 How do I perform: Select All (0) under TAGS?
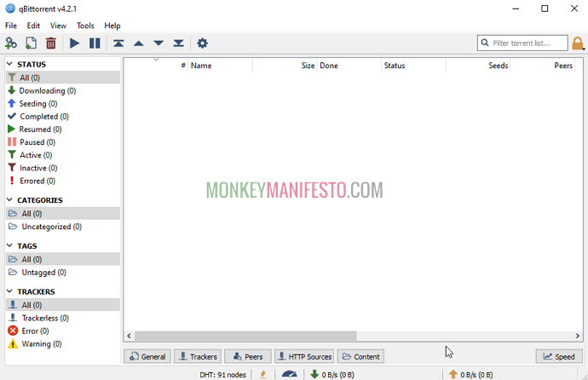tap(63, 259)
